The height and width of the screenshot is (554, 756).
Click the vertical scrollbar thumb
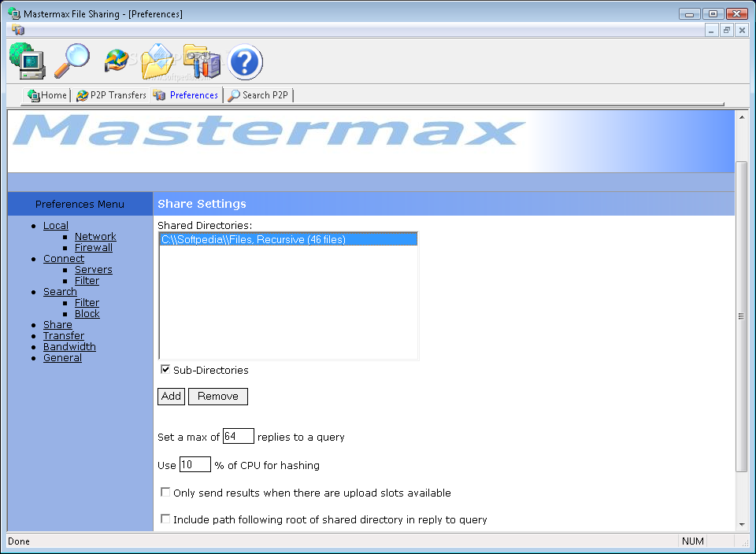pos(742,316)
